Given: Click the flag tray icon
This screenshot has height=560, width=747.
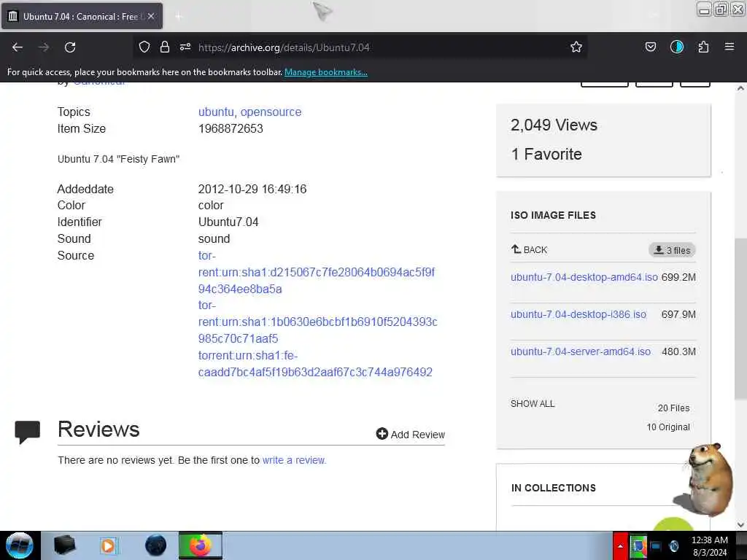Looking at the screenshot, I should click(x=638, y=546).
